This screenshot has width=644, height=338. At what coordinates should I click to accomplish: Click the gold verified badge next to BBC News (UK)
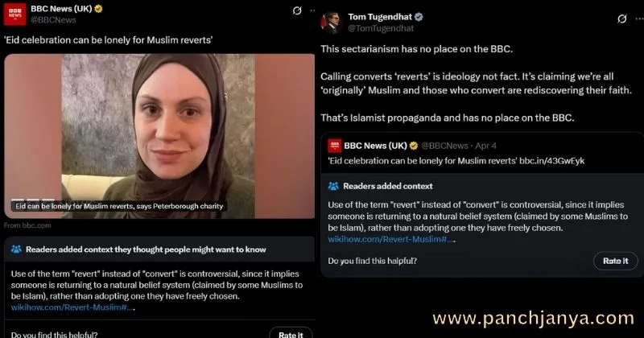pyautogui.click(x=98, y=9)
